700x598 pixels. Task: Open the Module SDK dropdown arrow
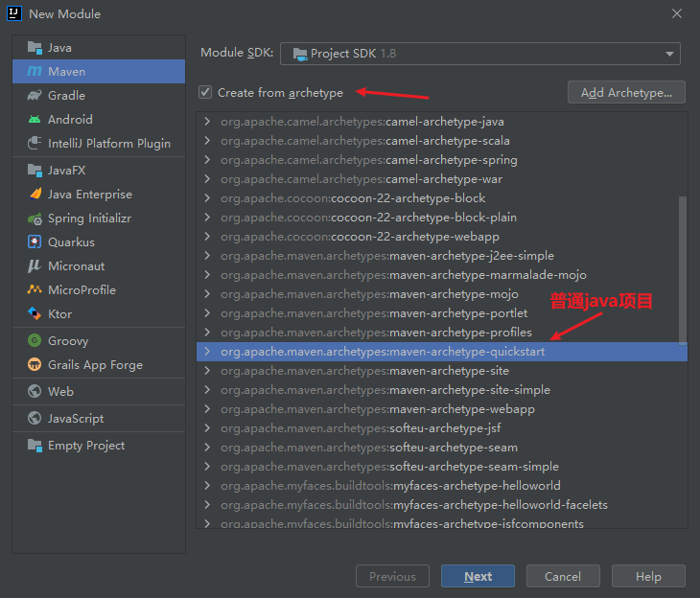coord(669,54)
